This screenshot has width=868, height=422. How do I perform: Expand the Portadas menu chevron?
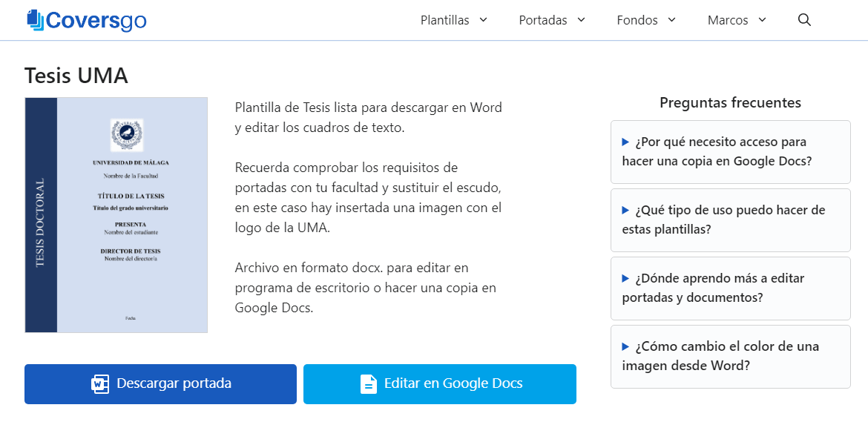point(581,20)
